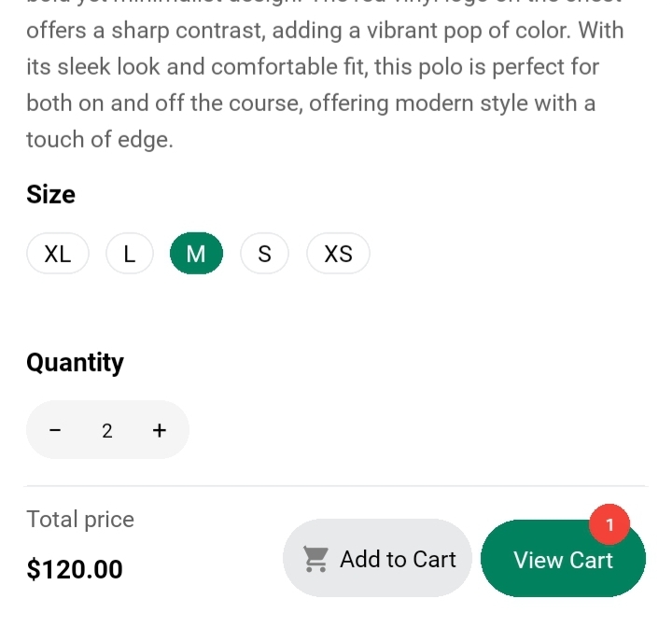
Task: Click the Total price label
Action: click(x=80, y=520)
